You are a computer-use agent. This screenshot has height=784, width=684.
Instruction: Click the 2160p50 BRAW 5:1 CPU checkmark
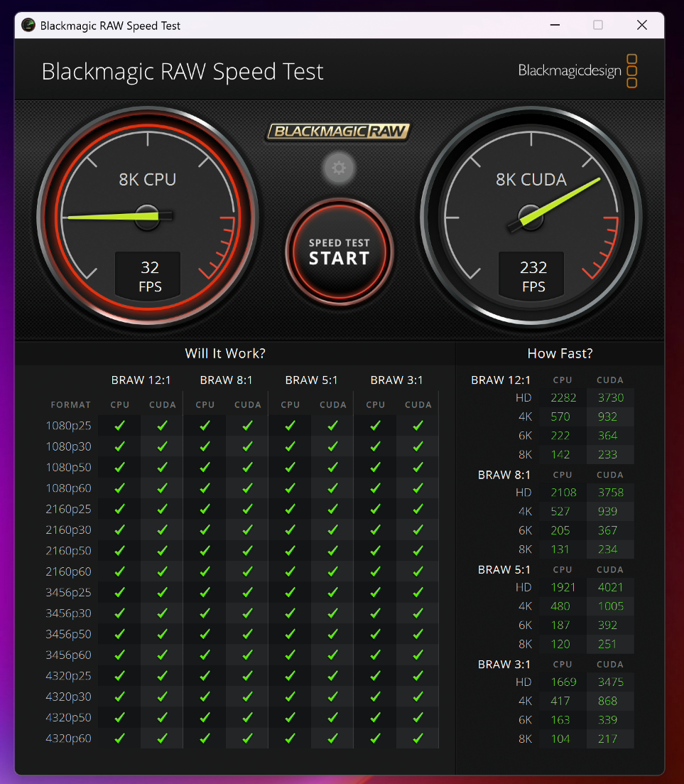pyautogui.click(x=291, y=550)
